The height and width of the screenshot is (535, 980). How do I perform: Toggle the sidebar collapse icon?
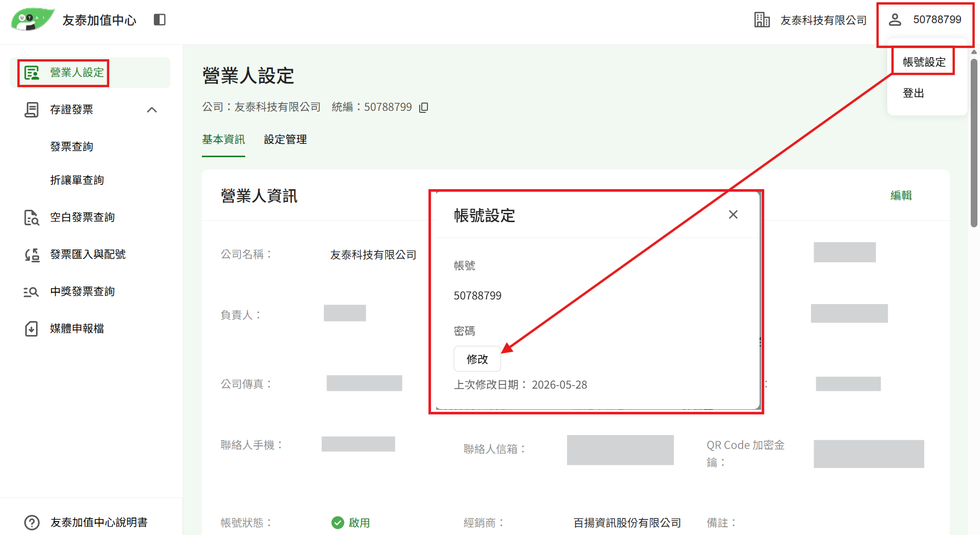pos(160,20)
